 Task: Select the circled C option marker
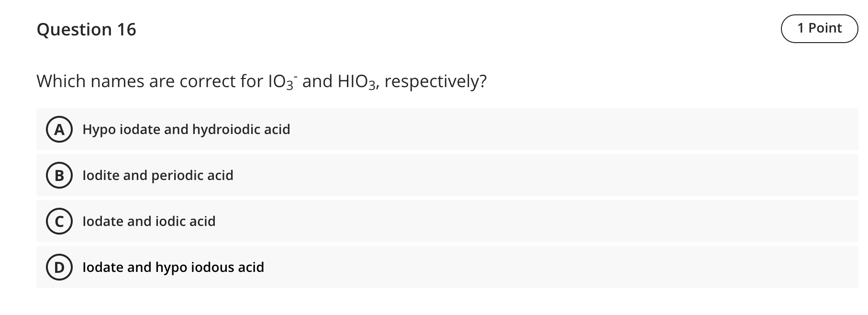59,222
